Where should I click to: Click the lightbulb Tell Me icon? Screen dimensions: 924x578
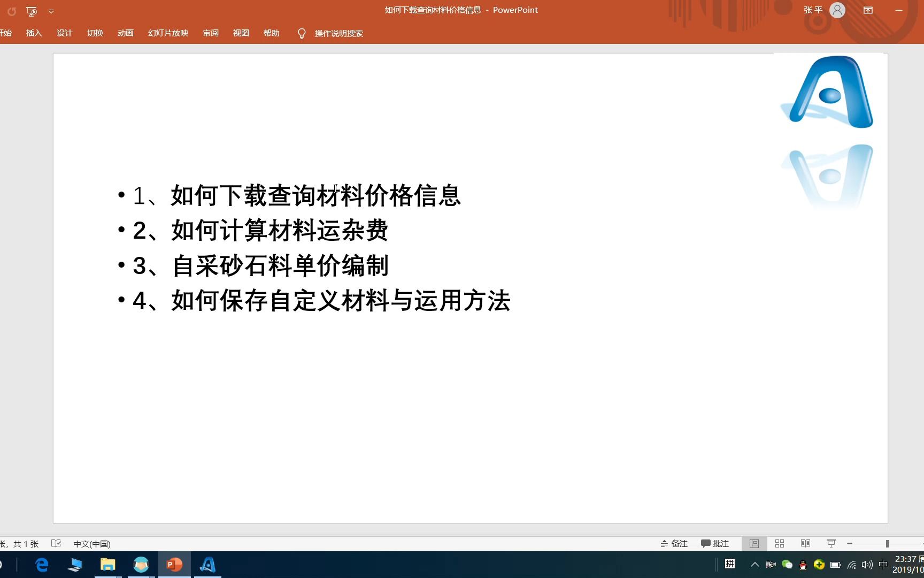(302, 34)
